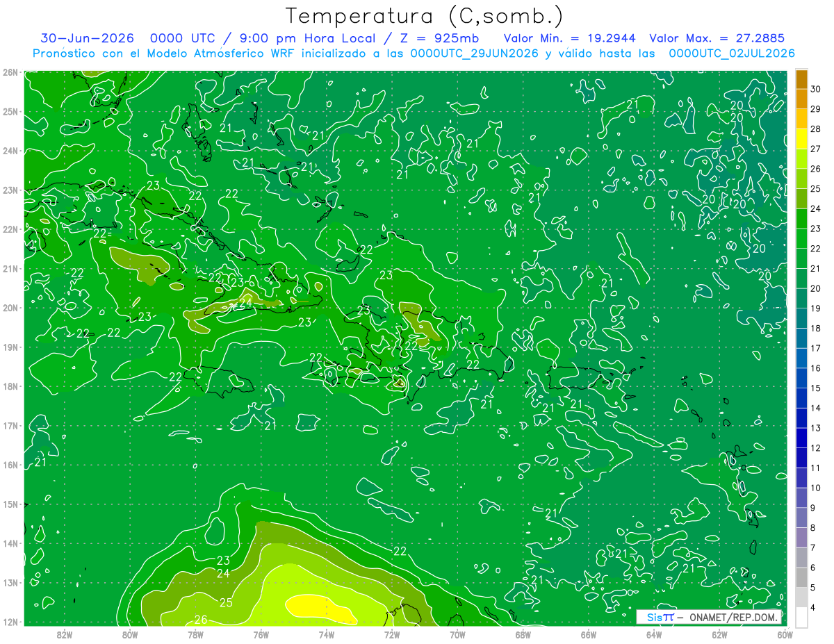Viewport: 834px width, 644px height.
Task: Click the '22N' latitude axis label
Action: pos(10,229)
